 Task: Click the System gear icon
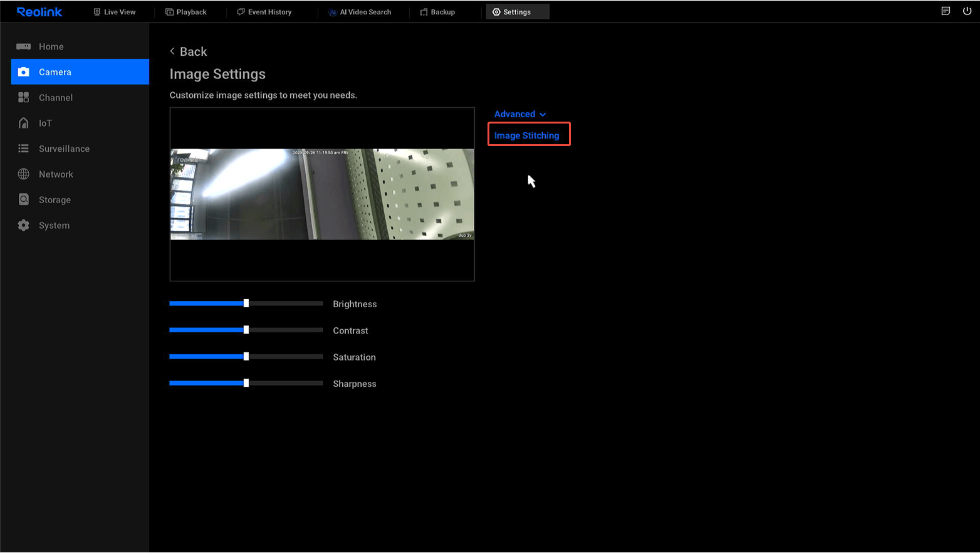(x=23, y=225)
